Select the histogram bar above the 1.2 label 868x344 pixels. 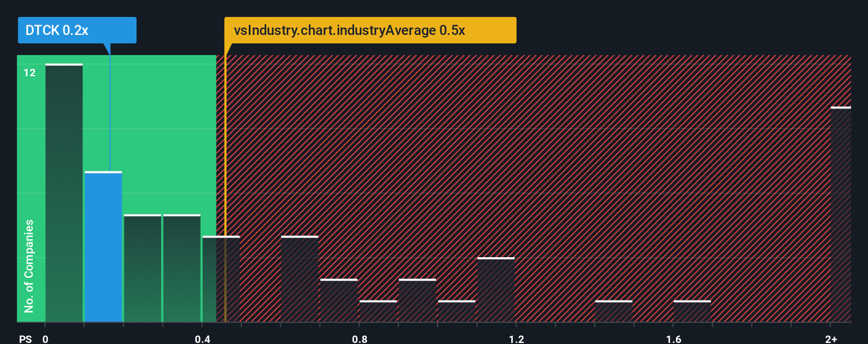click(x=496, y=289)
